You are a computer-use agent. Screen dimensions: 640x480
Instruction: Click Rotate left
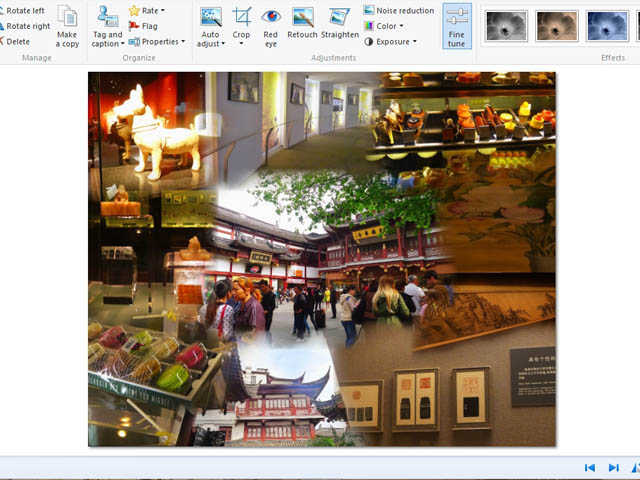click(22, 11)
